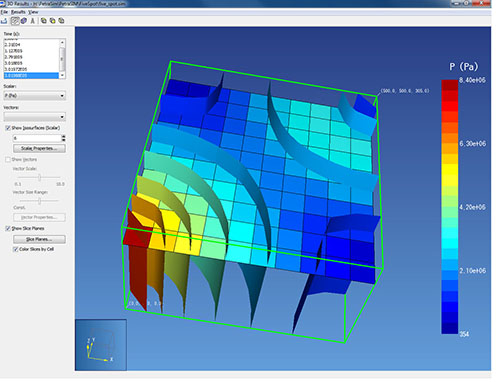Select the highlighted last time step in list
This screenshot has width=500, height=382.
tap(31, 76)
